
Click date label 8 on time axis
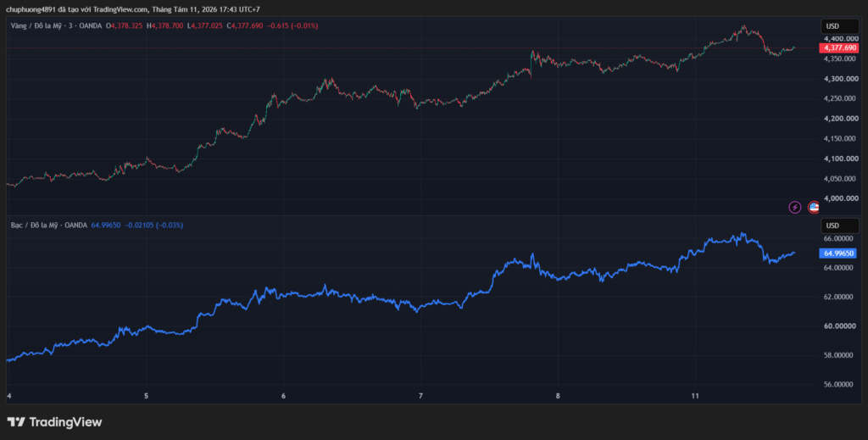coord(558,396)
